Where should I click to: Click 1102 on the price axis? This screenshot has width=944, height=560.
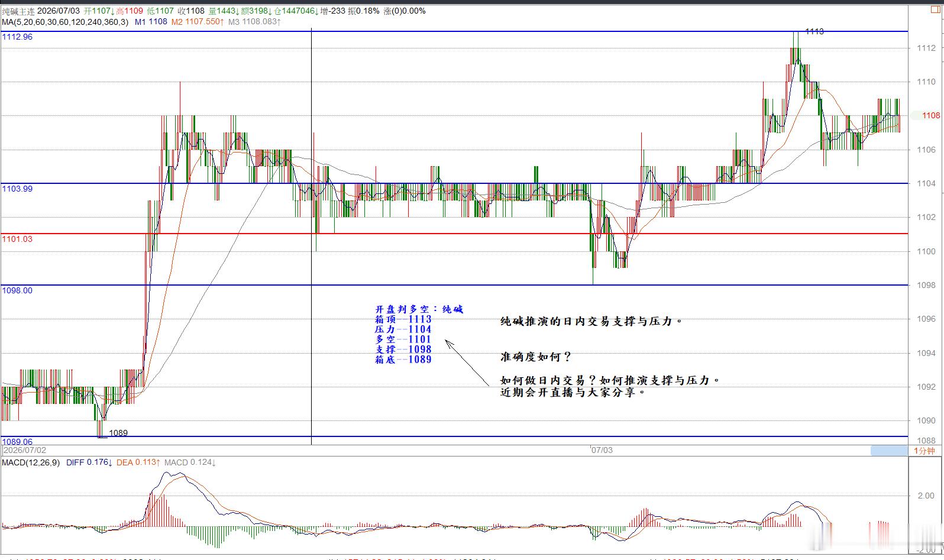(926, 217)
